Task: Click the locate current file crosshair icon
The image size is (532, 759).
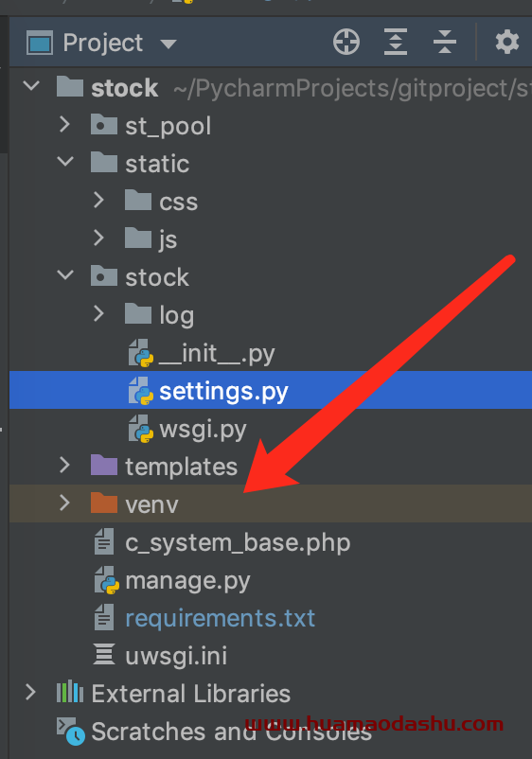Action: [x=346, y=42]
